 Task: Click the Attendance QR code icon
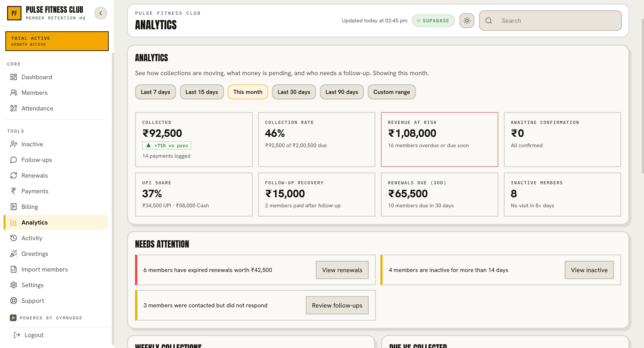[x=13, y=108]
